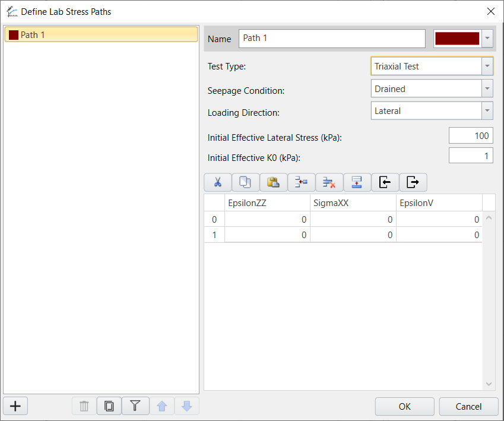Image resolution: width=504 pixels, height=421 pixels.
Task: Click the Export data icon
Action: 413,182
